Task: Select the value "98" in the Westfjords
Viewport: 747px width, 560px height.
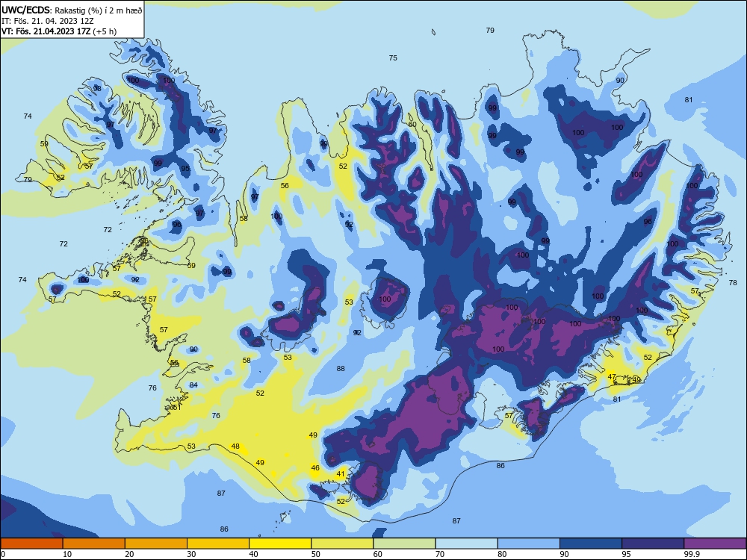Action: pyautogui.click(x=97, y=89)
